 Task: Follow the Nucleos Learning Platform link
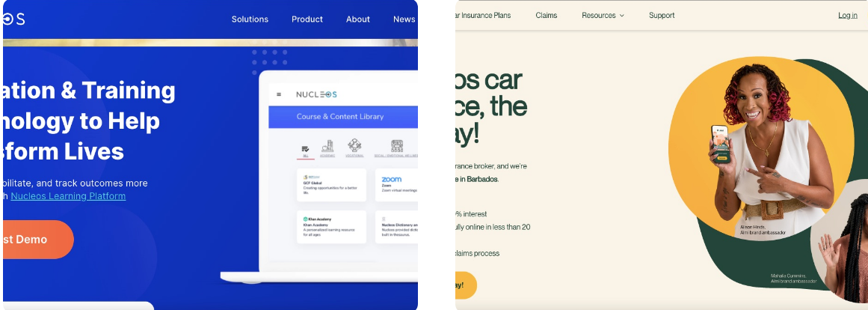click(68, 195)
